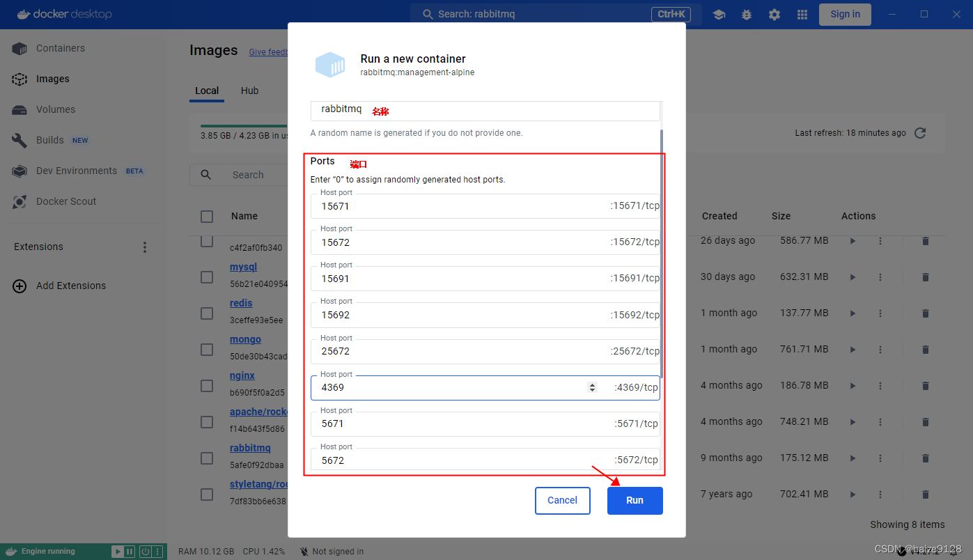Open the mysql image link
Image resolution: width=973 pixels, height=560 pixels.
(x=243, y=267)
